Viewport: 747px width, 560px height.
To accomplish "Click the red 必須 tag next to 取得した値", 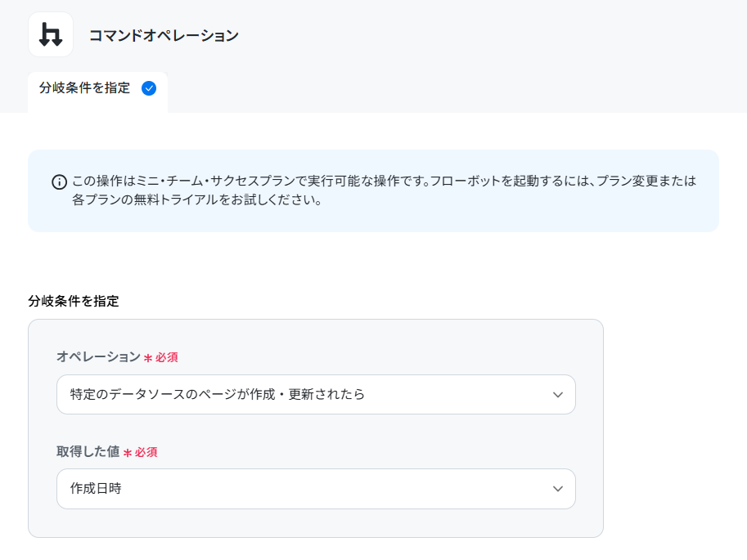I will point(146,452).
